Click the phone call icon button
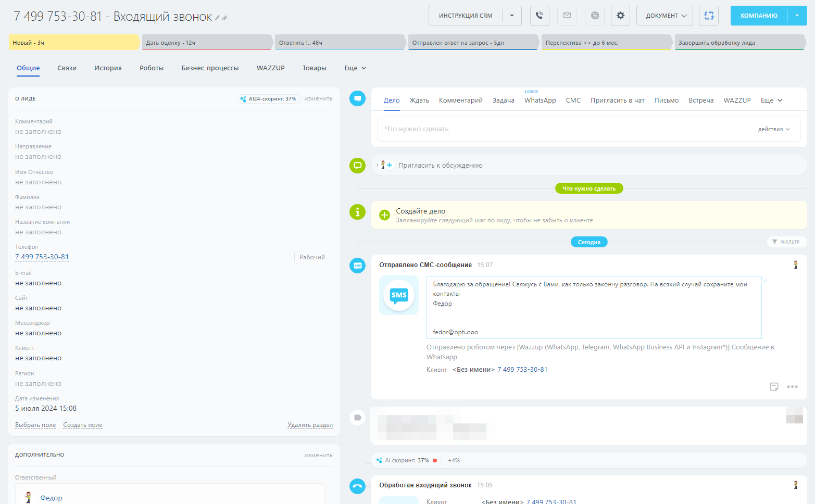The width and height of the screenshot is (815, 504). coord(540,16)
